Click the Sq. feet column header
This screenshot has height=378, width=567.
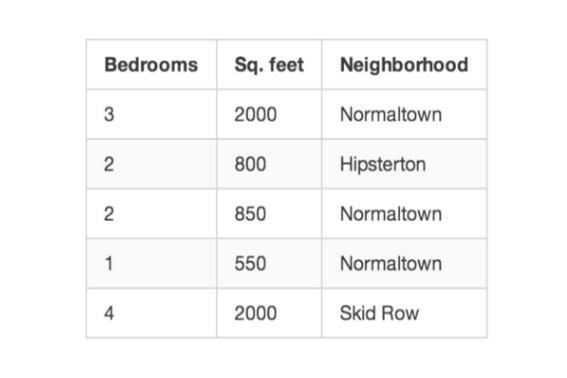point(269,65)
